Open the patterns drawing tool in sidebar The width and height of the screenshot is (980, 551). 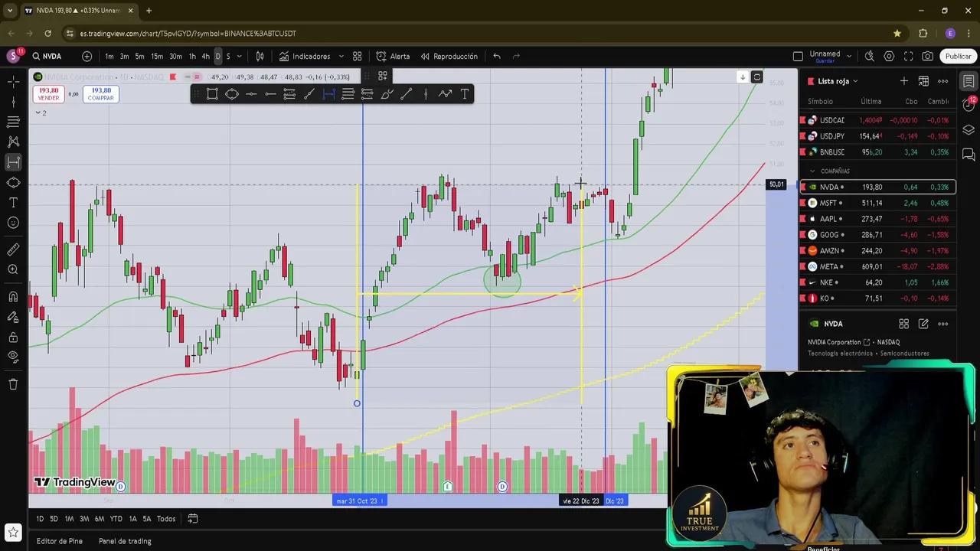(x=13, y=142)
